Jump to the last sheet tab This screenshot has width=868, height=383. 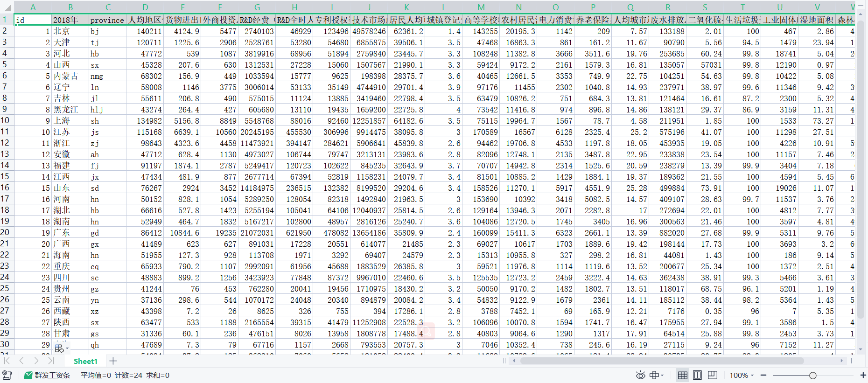click(x=51, y=361)
